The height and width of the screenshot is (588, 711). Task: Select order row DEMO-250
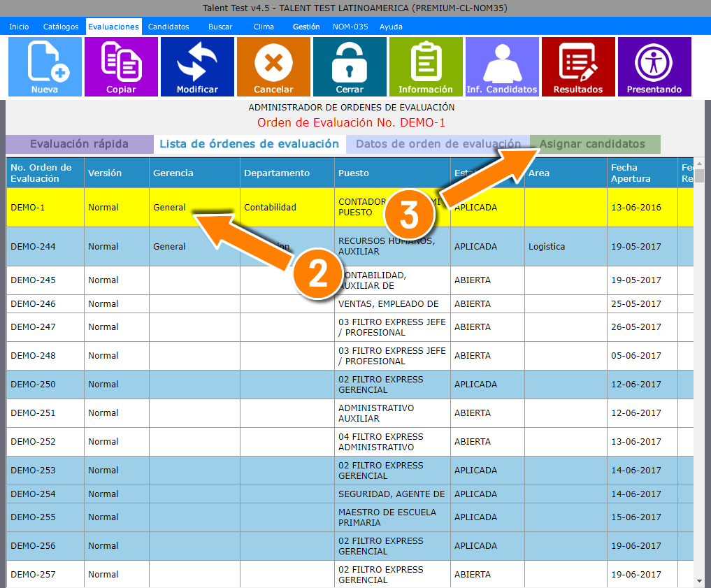pos(350,385)
